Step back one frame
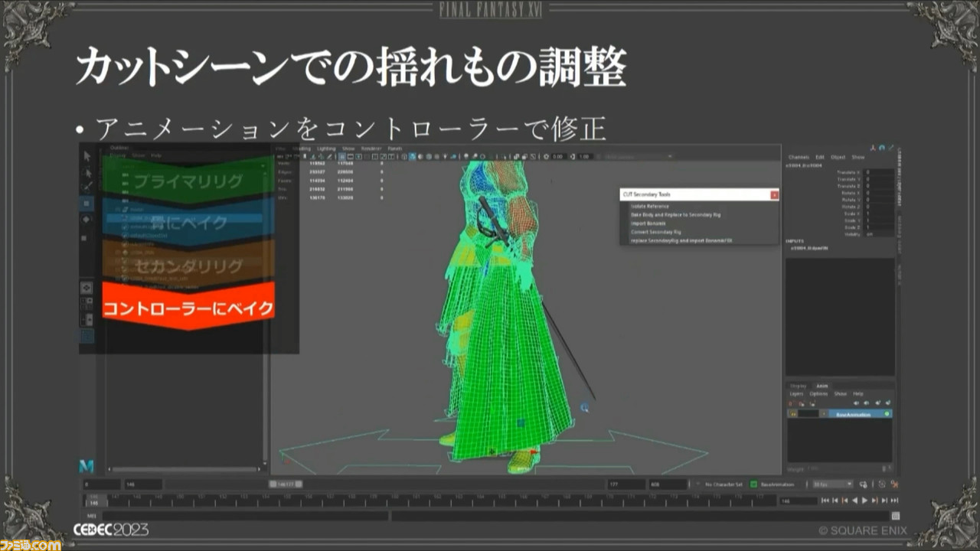 [835, 500]
